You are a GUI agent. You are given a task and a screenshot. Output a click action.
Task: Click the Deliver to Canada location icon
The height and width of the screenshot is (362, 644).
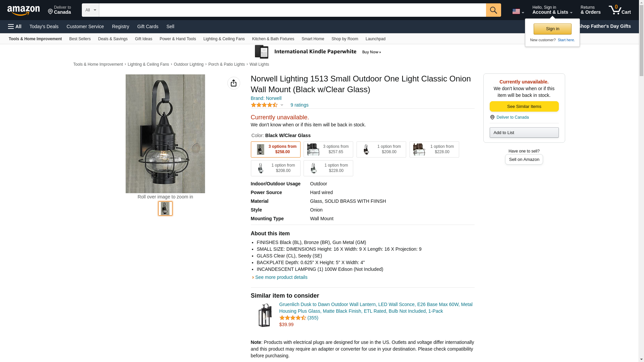[x=51, y=12]
